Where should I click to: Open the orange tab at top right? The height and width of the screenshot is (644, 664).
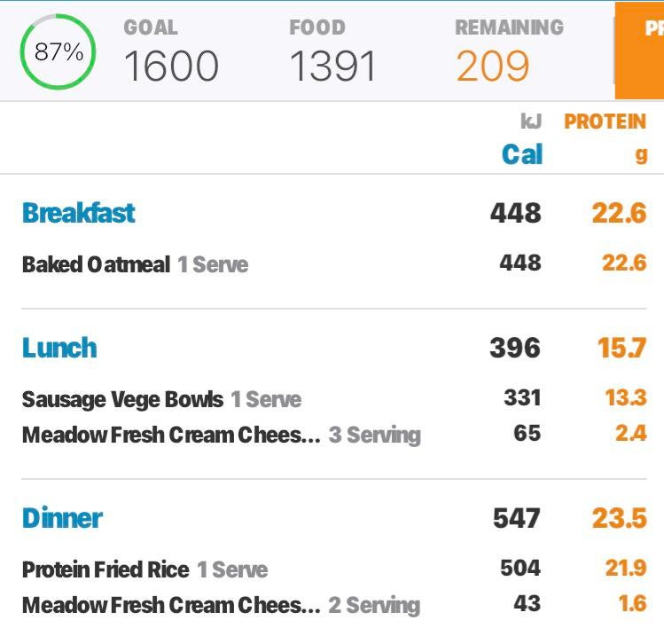pyautogui.click(x=640, y=50)
